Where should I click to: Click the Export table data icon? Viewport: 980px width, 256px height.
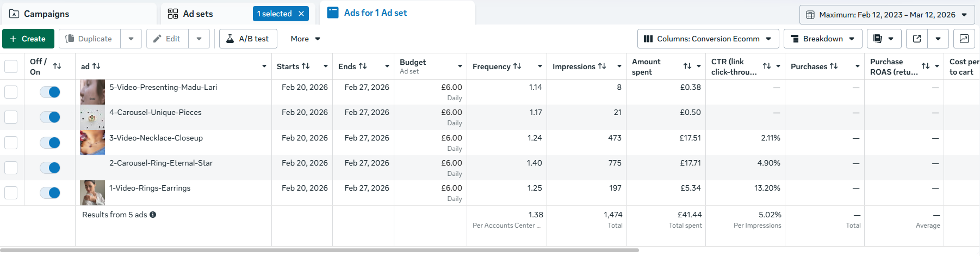point(917,39)
